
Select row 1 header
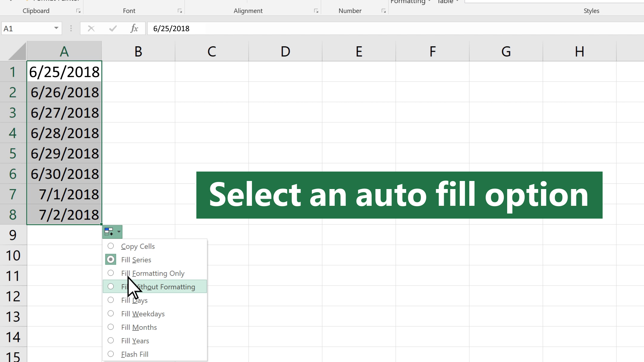click(x=13, y=72)
